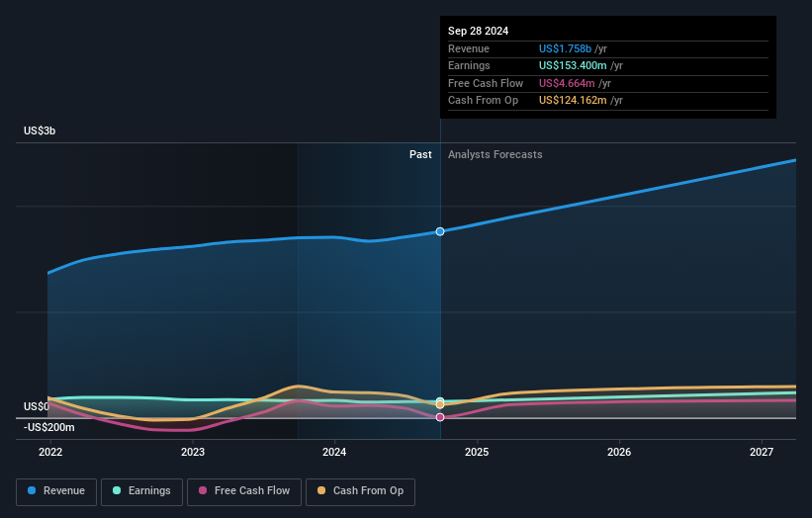The image size is (812, 518).
Task: Click the Analysts Forecasts label
Action: click(x=496, y=154)
